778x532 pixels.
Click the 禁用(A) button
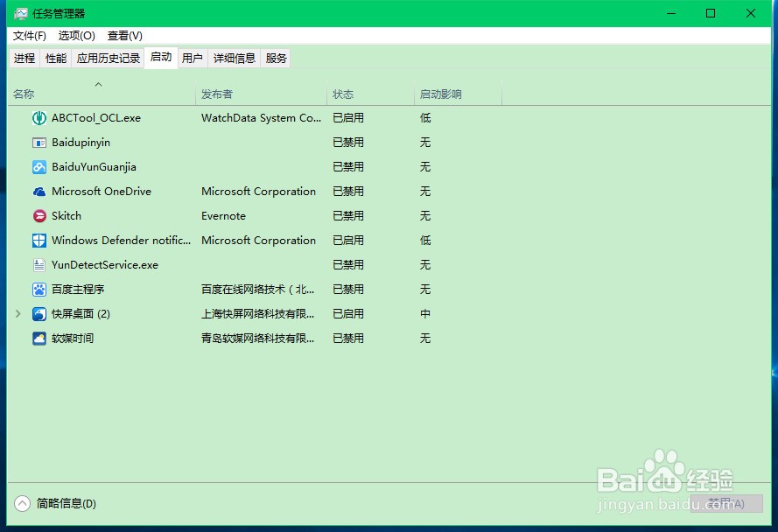pyautogui.click(x=727, y=503)
